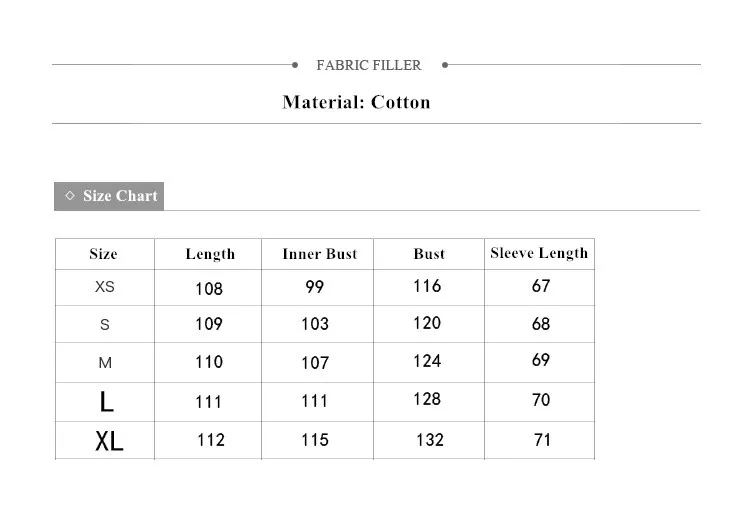This screenshot has width=750, height=507.
Task: Click the S inner bust value 103
Action: coord(315,324)
